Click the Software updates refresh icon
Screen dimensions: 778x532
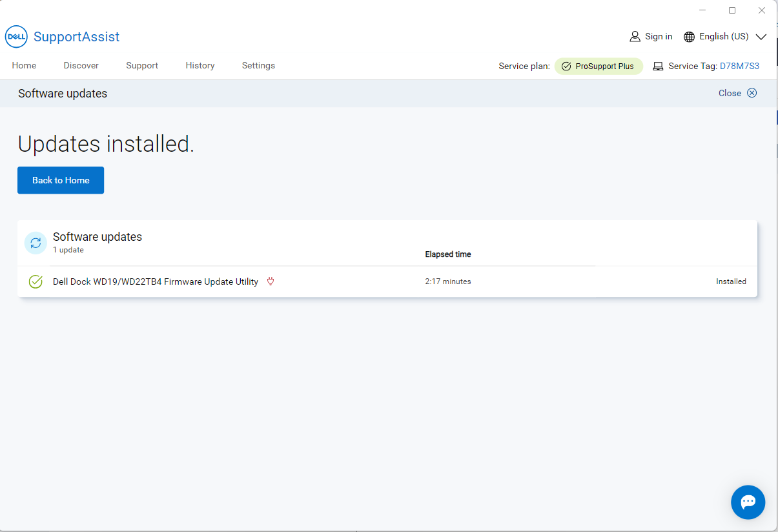click(x=36, y=243)
